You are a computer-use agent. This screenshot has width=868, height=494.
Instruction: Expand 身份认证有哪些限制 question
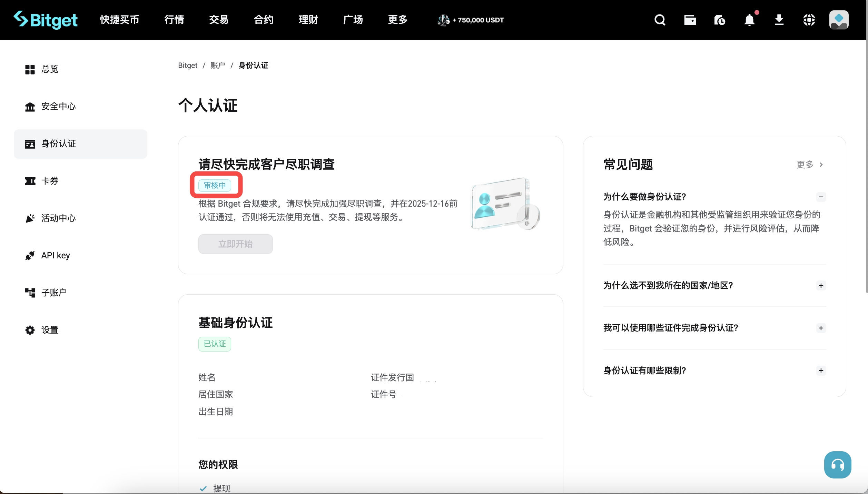[x=821, y=370]
